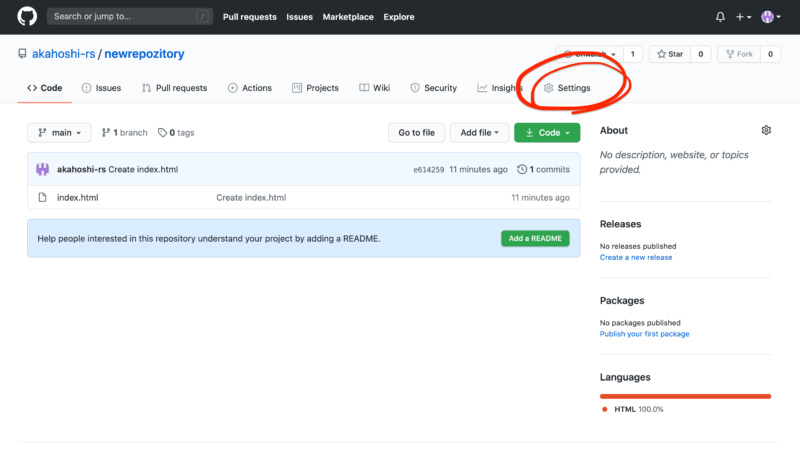The image size is (800, 465).
Task: Click the watchers count 1
Action: (x=633, y=54)
